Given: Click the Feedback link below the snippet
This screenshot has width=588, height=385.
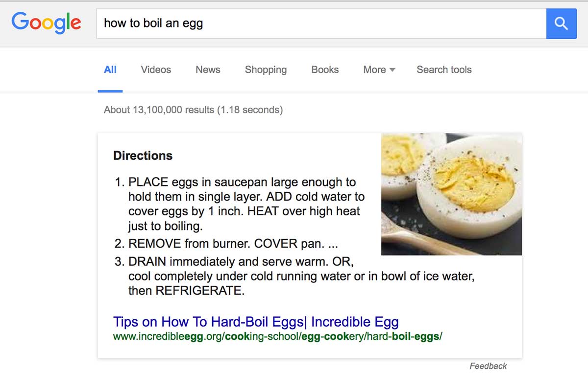Looking at the screenshot, I should 488,366.
